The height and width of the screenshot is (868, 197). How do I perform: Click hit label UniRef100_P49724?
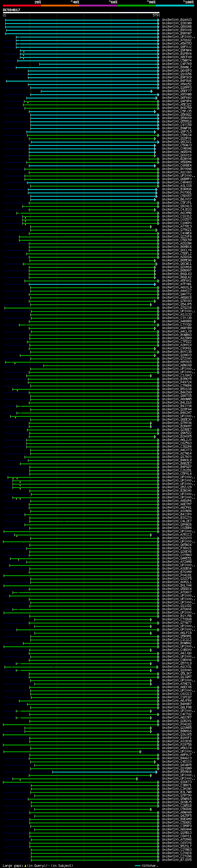point(176,382)
